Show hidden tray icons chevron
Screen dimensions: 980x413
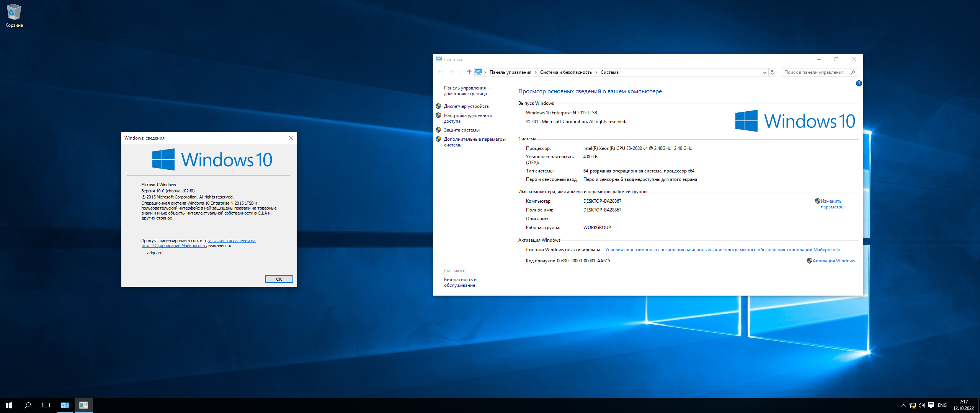903,405
